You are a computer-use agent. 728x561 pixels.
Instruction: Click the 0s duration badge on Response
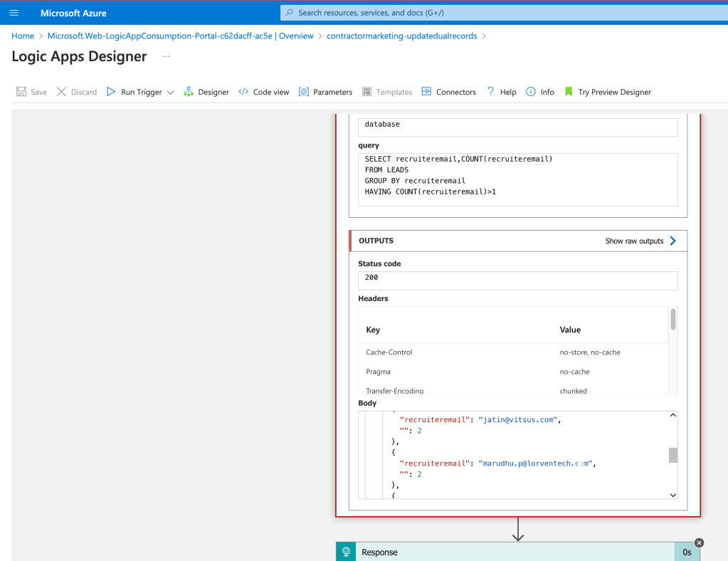687,552
